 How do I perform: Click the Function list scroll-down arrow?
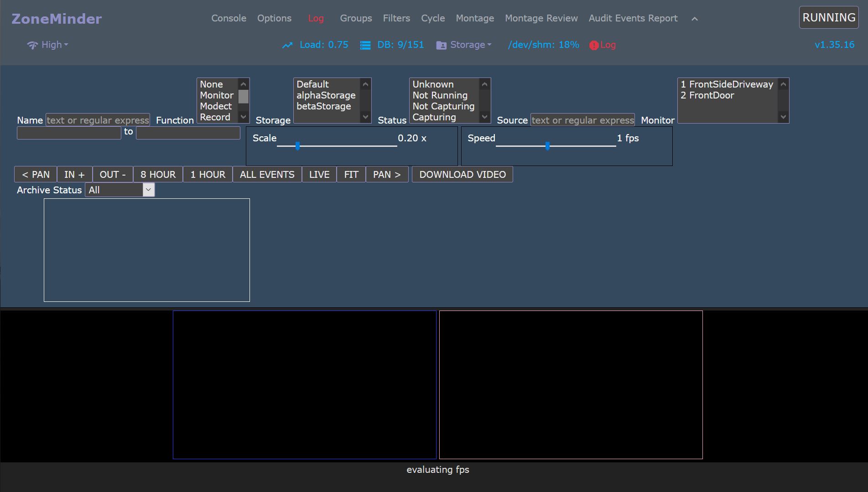click(x=244, y=117)
